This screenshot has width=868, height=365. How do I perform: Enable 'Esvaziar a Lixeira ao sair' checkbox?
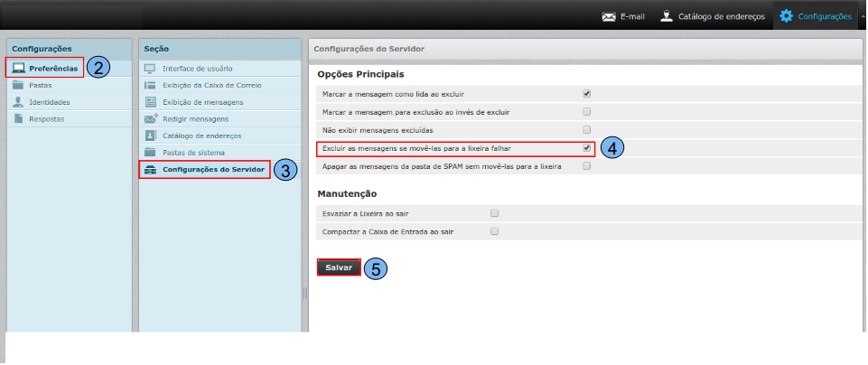point(494,213)
